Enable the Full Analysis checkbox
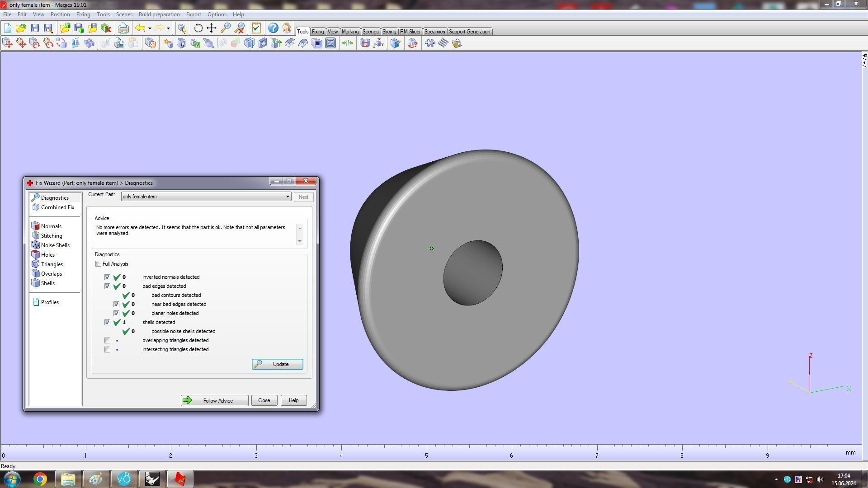 98,264
